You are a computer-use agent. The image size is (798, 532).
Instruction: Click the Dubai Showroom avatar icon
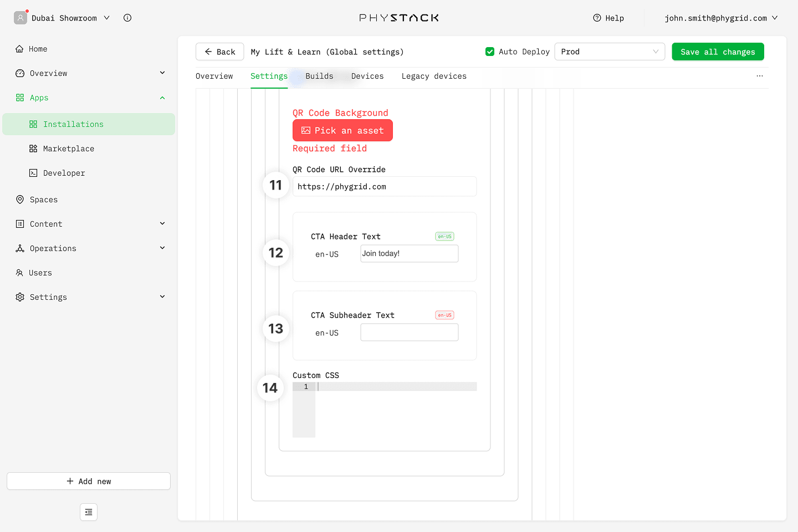(21, 18)
